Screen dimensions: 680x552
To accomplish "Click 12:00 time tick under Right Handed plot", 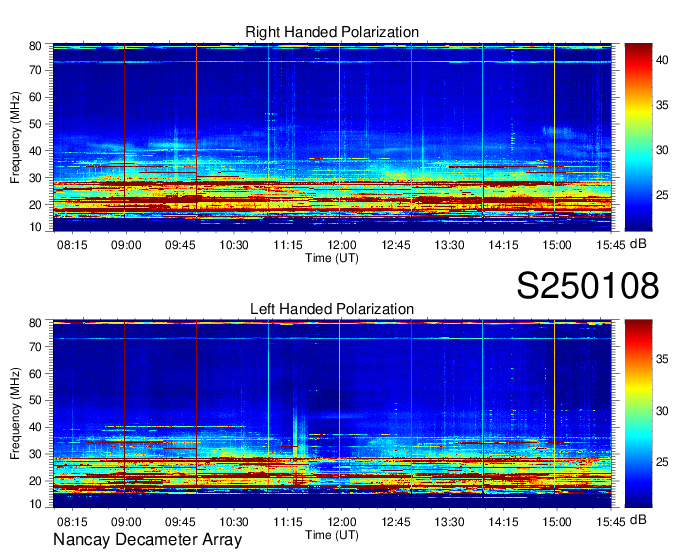I will [x=342, y=245].
